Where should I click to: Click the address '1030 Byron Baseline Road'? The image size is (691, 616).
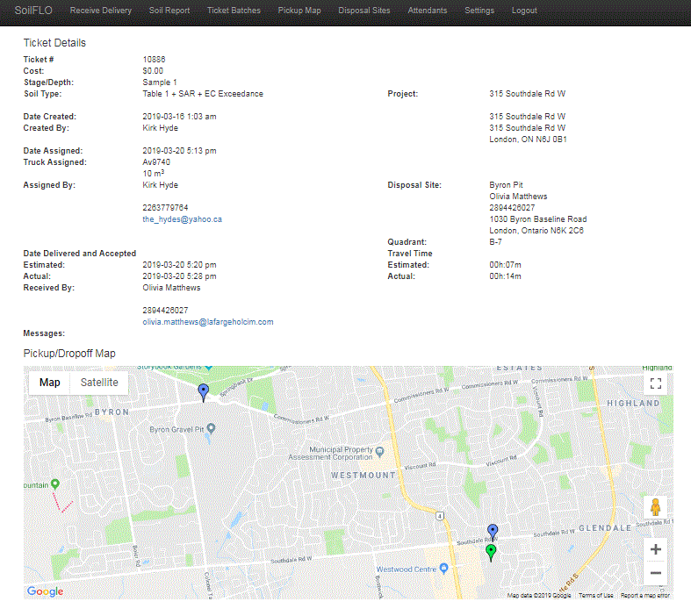pos(538,219)
